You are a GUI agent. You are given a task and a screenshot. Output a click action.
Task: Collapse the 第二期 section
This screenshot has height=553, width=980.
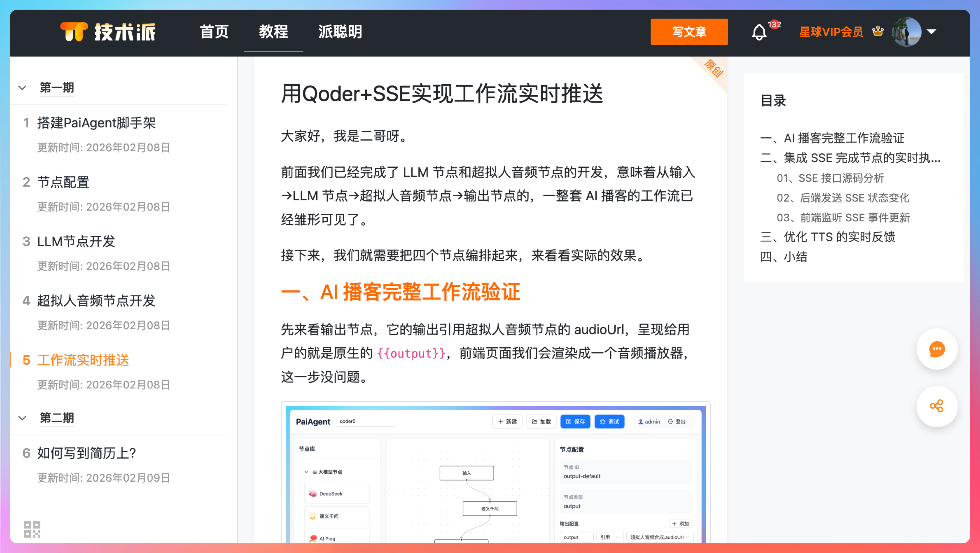click(22, 418)
